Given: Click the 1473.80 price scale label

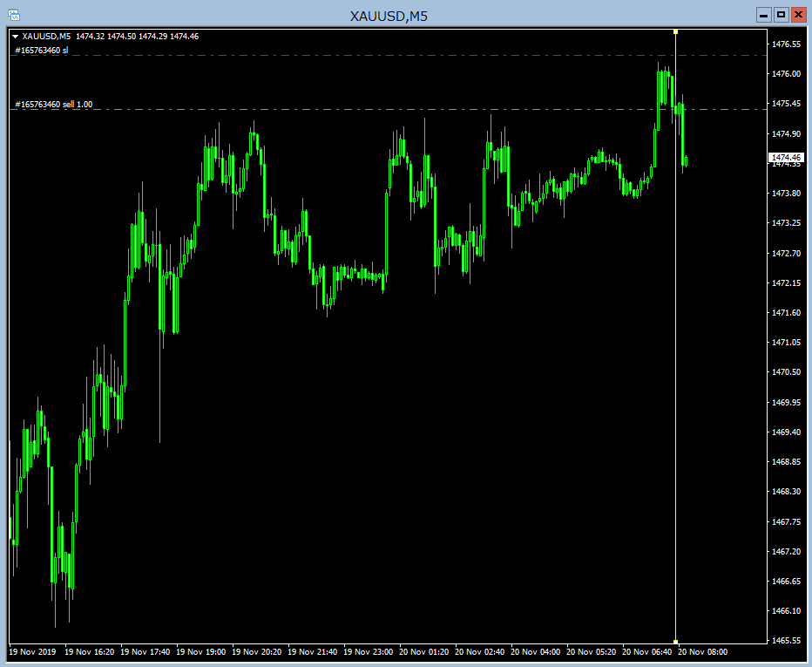Looking at the screenshot, I should tap(786, 193).
